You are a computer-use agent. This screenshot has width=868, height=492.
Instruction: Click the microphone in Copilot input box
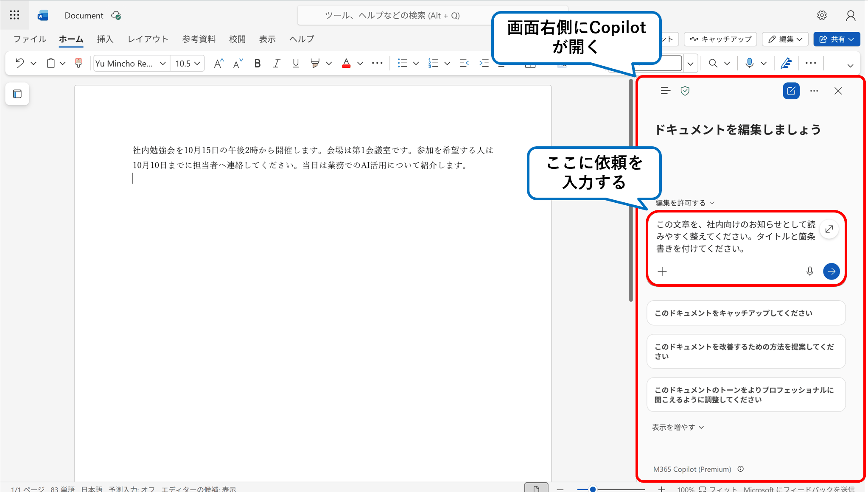809,271
